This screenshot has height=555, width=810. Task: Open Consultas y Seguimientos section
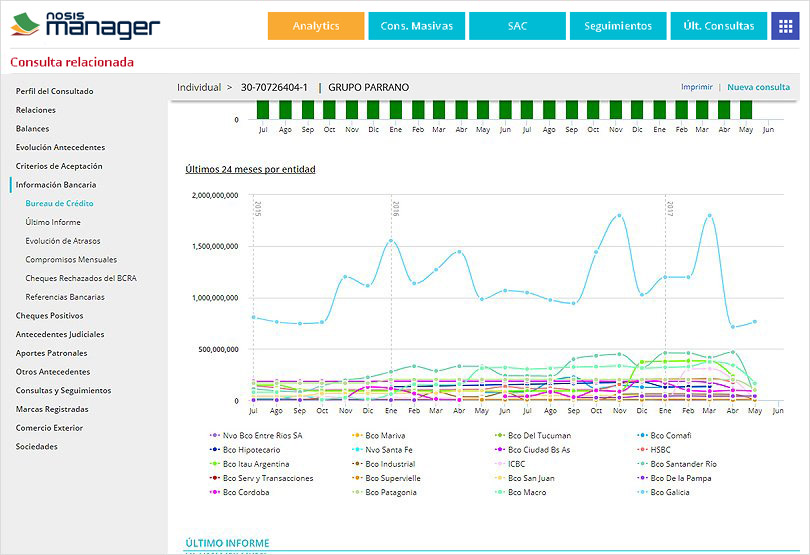(x=63, y=390)
